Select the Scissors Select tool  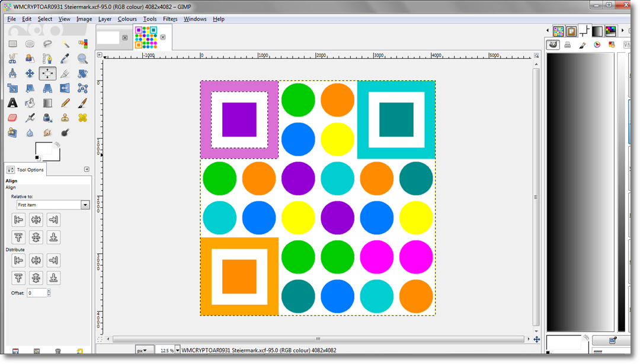[x=12, y=59]
